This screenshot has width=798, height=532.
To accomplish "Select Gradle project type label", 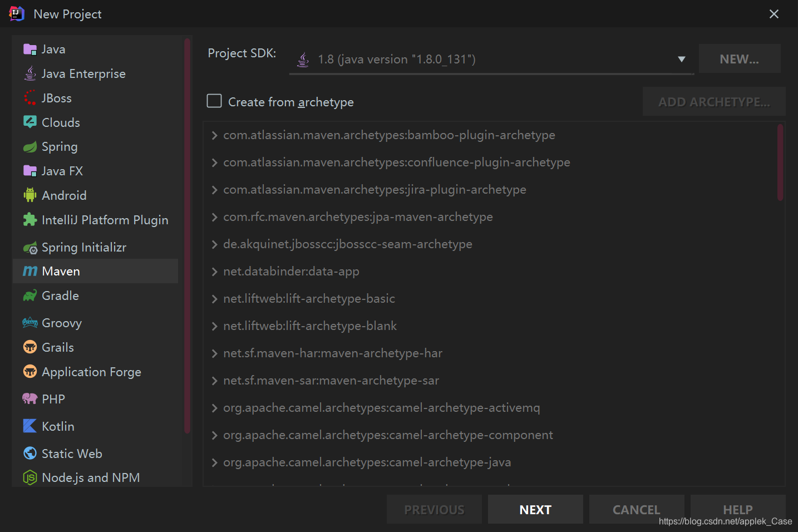I will pos(60,295).
